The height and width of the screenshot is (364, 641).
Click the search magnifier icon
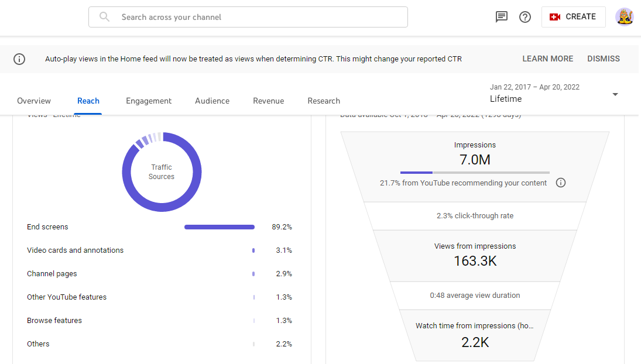pyautogui.click(x=105, y=17)
